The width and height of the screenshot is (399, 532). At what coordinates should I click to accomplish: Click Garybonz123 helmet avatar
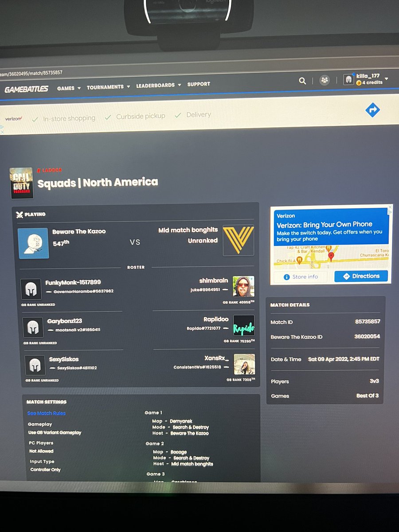point(33,327)
